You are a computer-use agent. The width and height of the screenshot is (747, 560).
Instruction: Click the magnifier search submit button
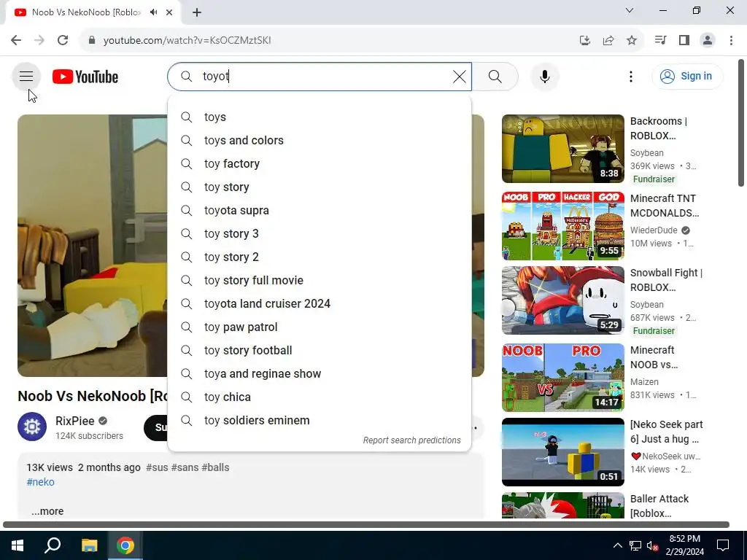495,76
